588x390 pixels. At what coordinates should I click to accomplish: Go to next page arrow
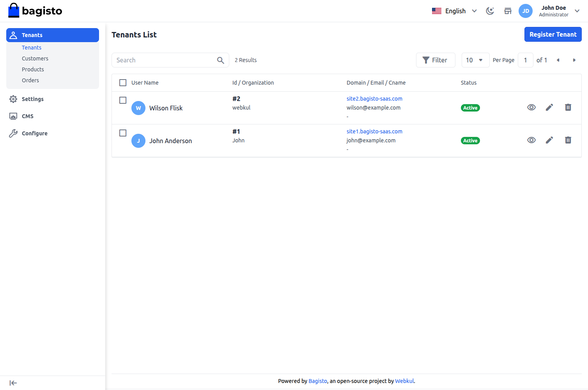574,60
